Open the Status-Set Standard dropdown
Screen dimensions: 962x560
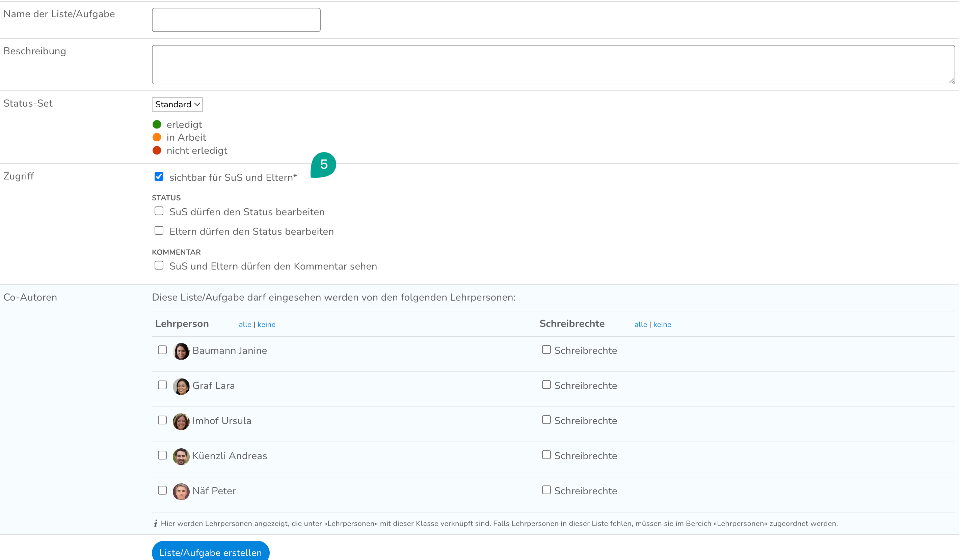(178, 105)
